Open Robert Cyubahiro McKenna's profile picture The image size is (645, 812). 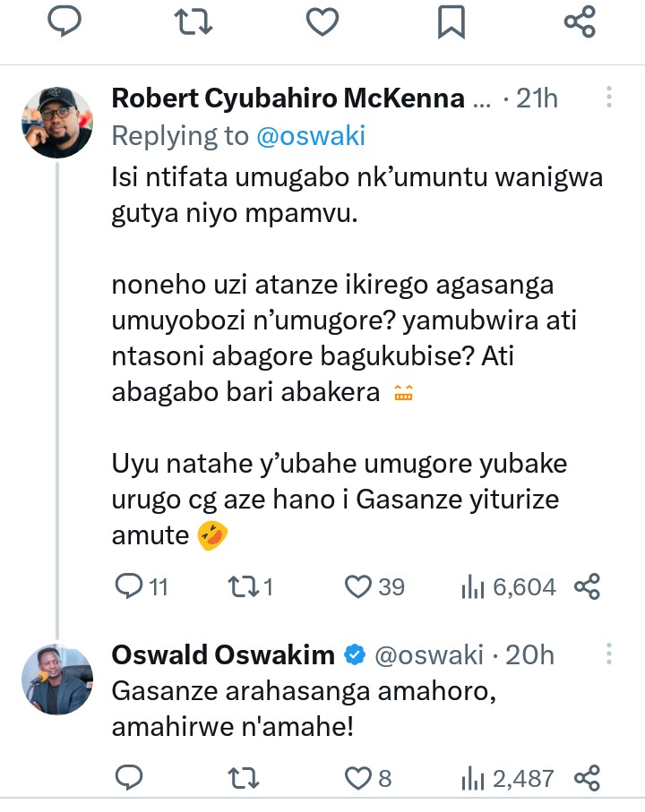click(57, 123)
